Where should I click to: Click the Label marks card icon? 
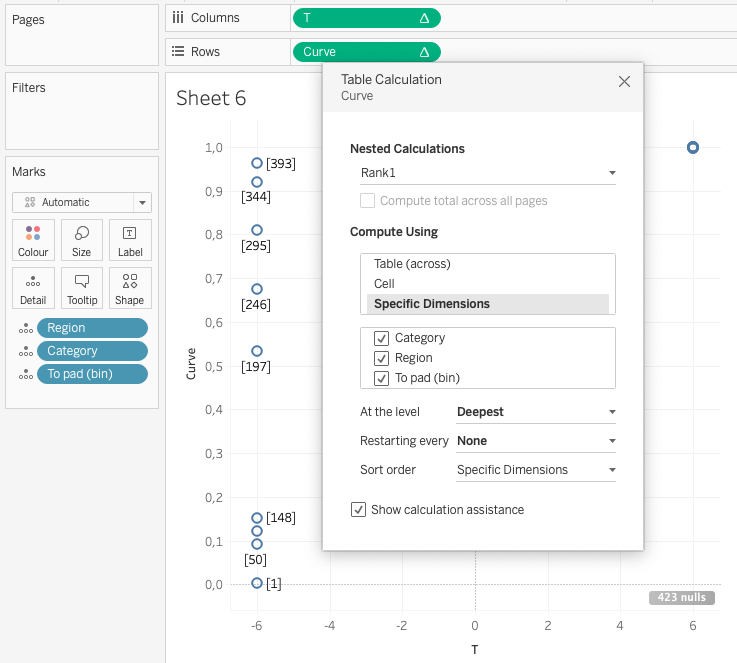(x=130, y=240)
